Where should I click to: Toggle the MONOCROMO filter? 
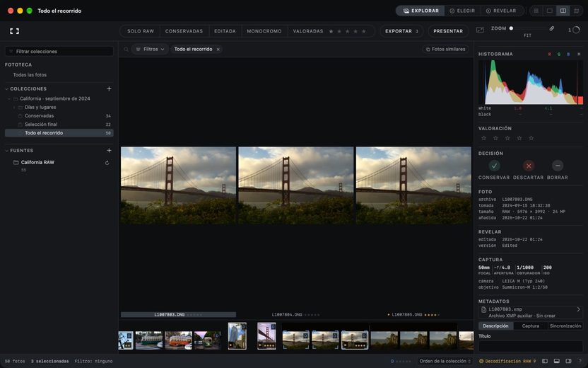(264, 31)
